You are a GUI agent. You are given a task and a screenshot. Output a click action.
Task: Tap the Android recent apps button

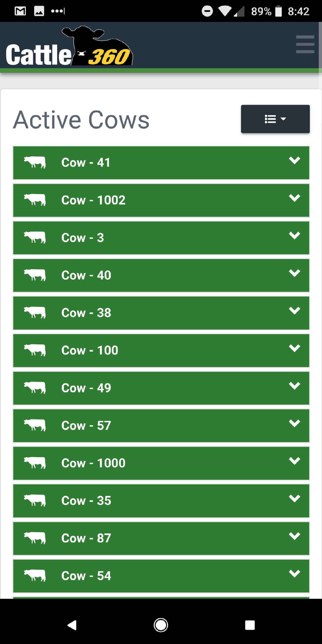tap(250, 625)
